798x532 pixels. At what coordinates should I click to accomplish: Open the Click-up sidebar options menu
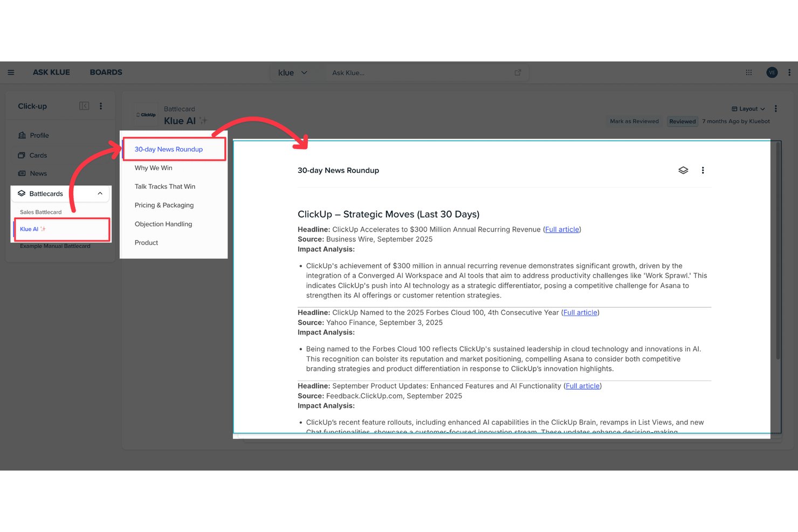[101, 106]
